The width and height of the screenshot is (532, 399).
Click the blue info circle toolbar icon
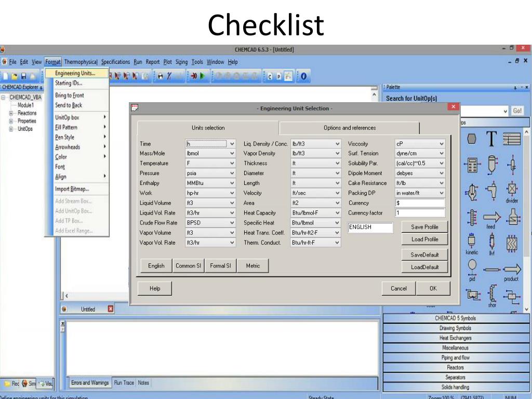303,76
